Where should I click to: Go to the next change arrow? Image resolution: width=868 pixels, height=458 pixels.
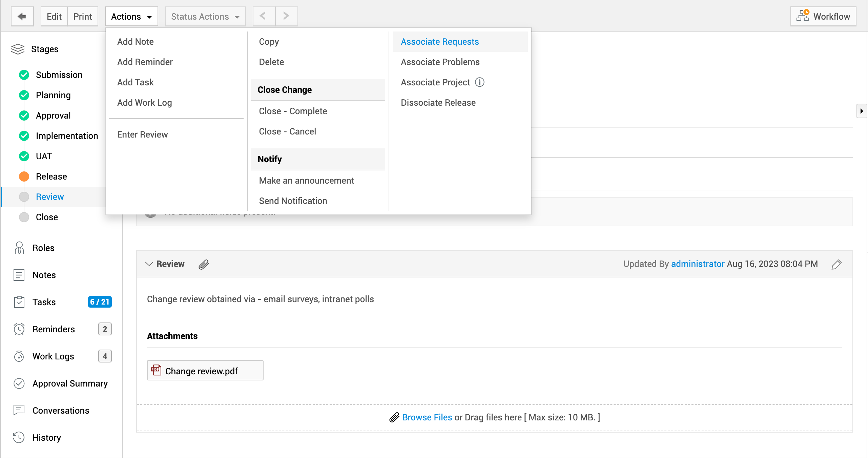286,16
